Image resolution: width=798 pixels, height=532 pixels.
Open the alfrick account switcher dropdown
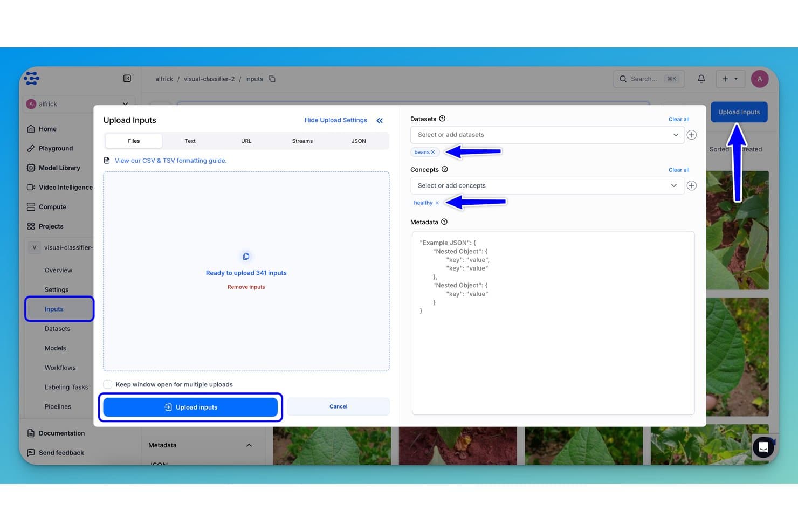(78, 104)
